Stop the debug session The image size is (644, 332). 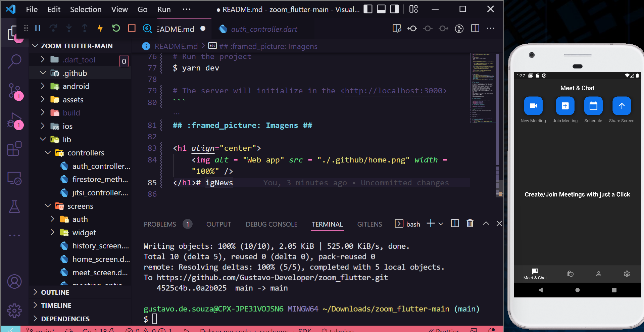(x=132, y=28)
